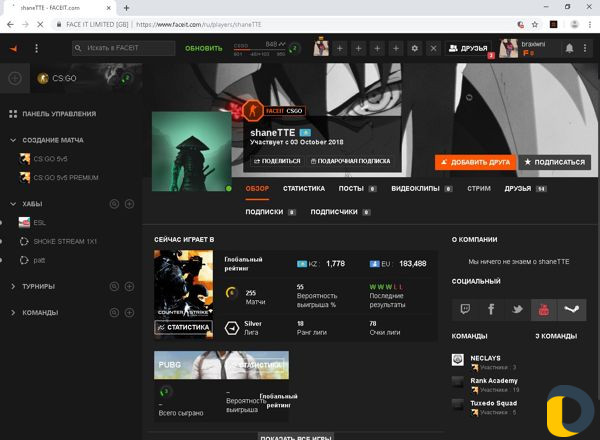Screen dimensions: 600x440
Task: Focus the FACEIT search field
Action: (x=123, y=48)
